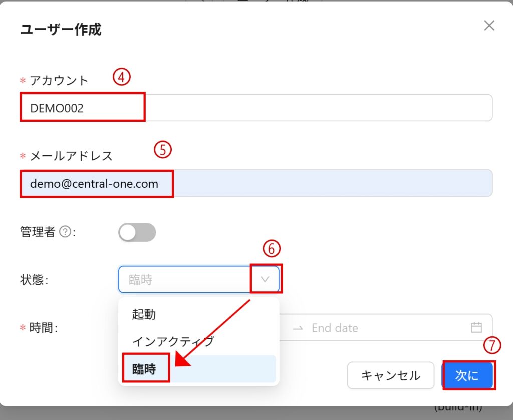Select 起動 from the status list
513x420 pixels.
click(x=144, y=314)
